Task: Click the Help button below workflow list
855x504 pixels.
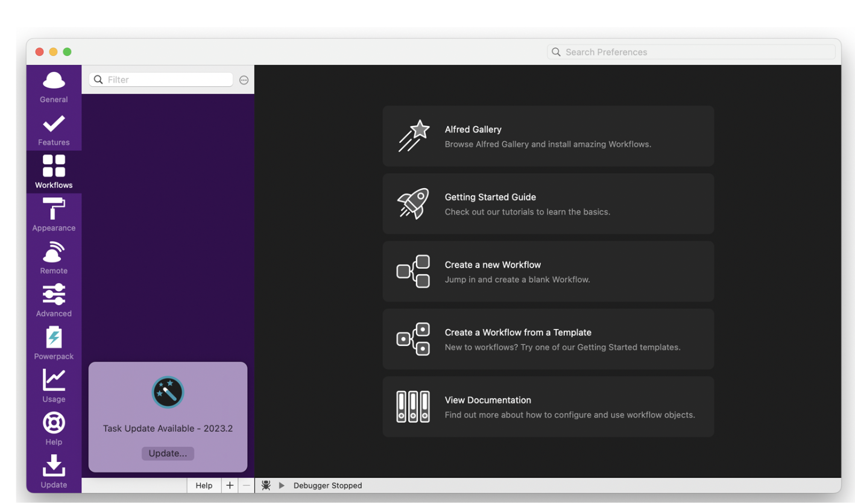Action: point(204,485)
